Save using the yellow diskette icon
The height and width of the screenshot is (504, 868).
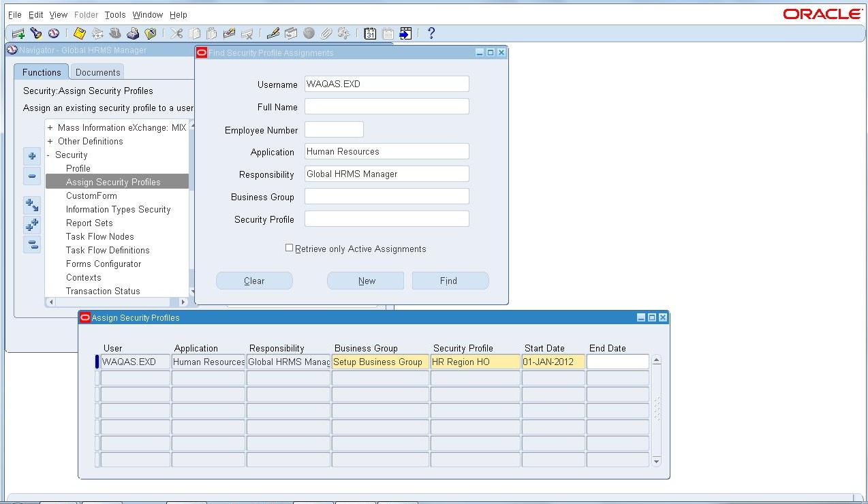(80, 33)
